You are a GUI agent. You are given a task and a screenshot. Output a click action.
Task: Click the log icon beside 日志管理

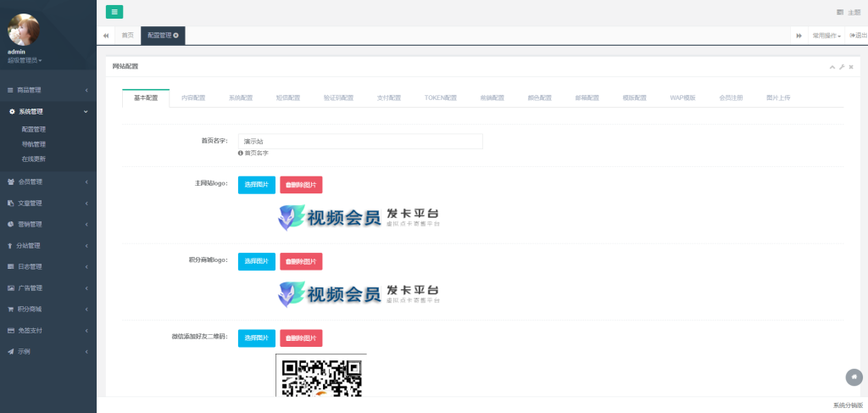10,267
